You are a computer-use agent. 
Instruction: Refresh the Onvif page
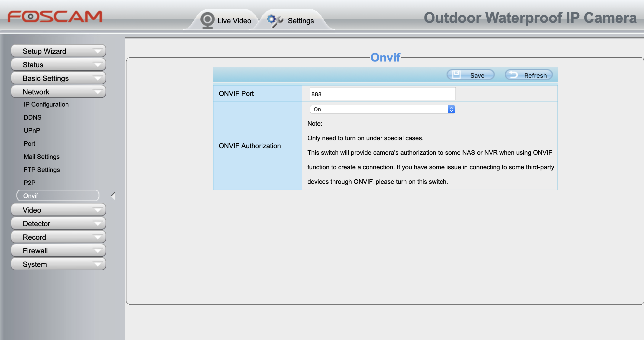[x=529, y=75]
